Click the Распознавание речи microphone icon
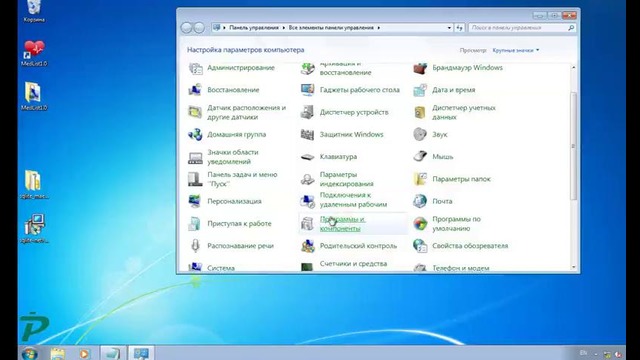The image size is (640, 360). coord(195,246)
